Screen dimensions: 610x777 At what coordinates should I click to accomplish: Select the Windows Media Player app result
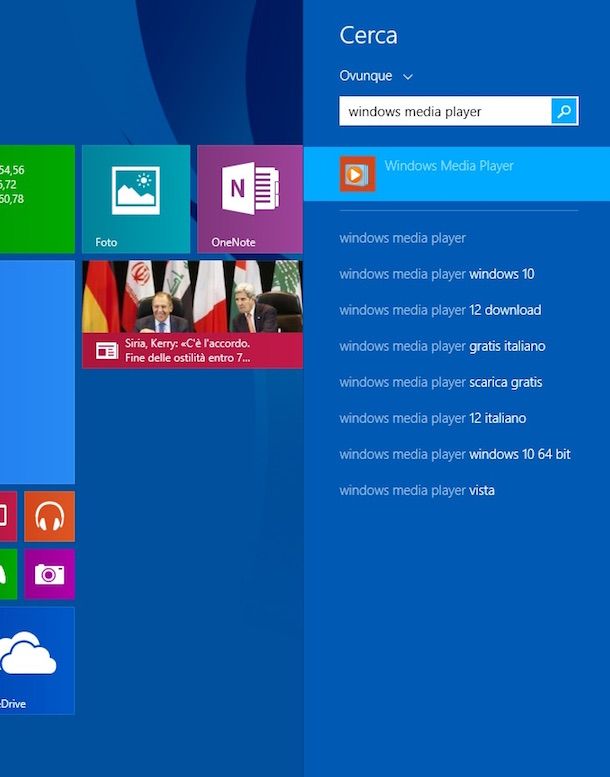456,174
